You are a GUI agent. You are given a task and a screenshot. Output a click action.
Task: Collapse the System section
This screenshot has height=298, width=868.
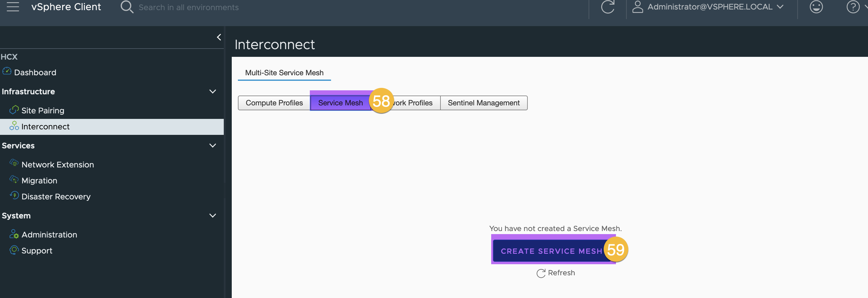[x=213, y=215]
